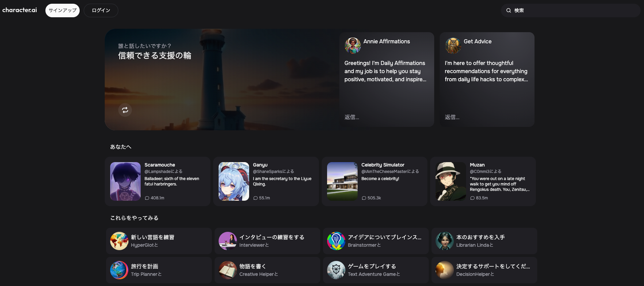The image size is (644, 286).
Task: Click 'Become a celebrity!' description
Action: [380, 179]
